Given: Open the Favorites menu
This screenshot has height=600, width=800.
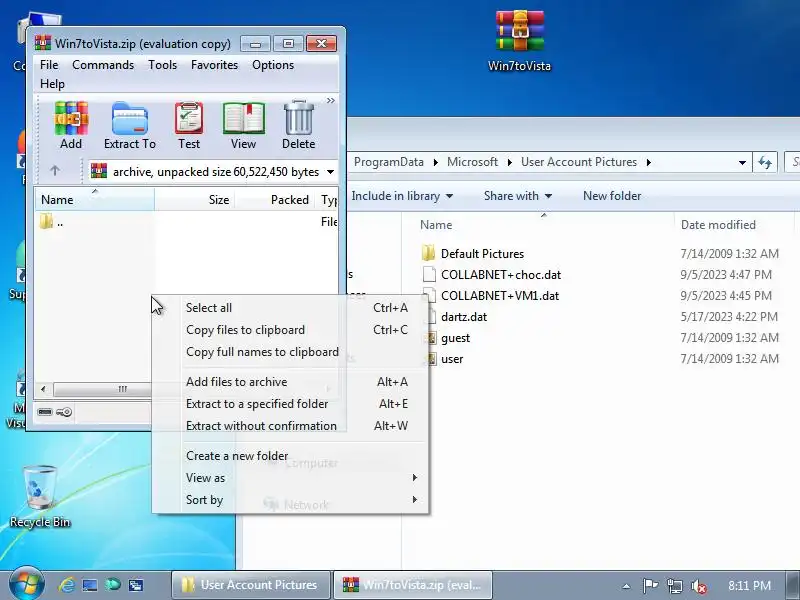Looking at the screenshot, I should click(214, 65).
